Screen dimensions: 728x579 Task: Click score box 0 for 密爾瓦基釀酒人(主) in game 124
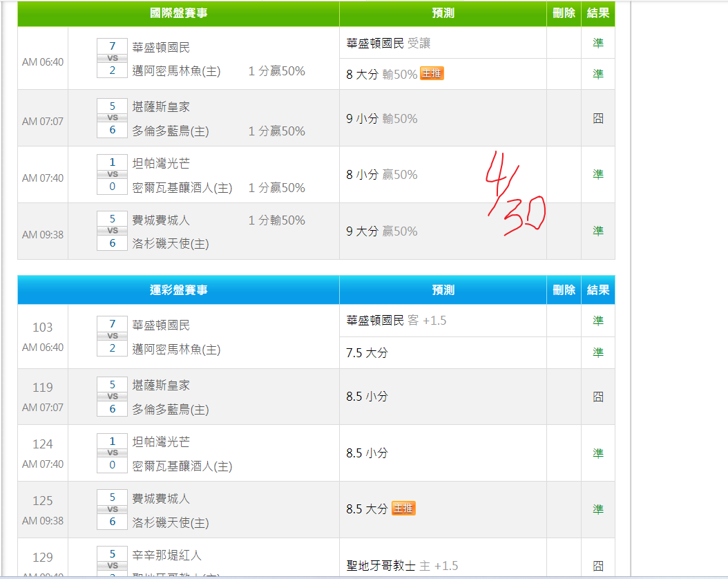pyautogui.click(x=112, y=465)
